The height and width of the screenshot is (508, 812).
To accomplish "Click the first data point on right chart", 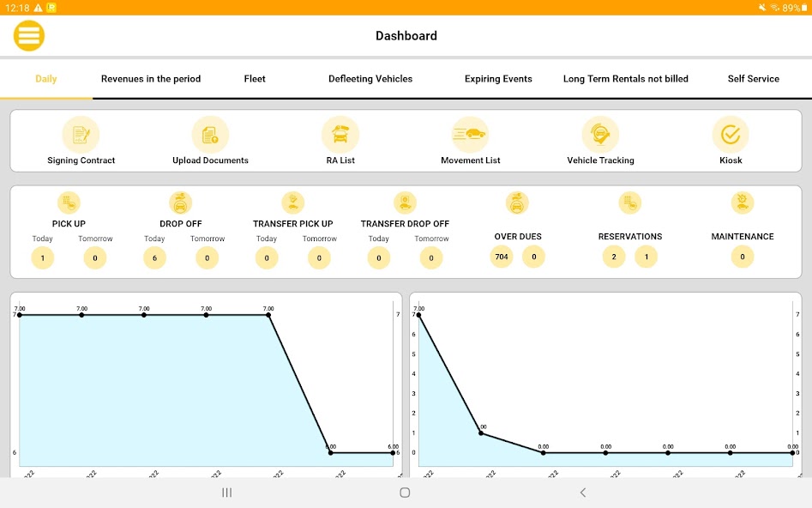I will click(418, 315).
